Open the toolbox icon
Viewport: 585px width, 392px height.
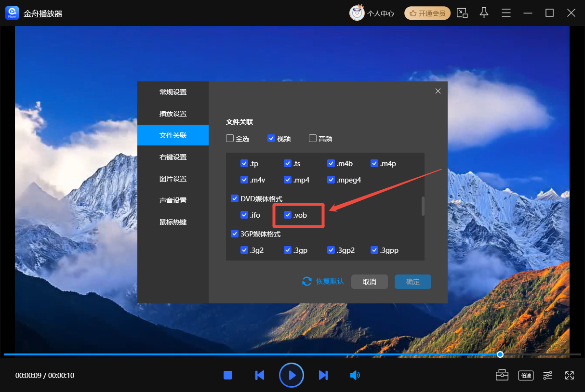click(502, 375)
